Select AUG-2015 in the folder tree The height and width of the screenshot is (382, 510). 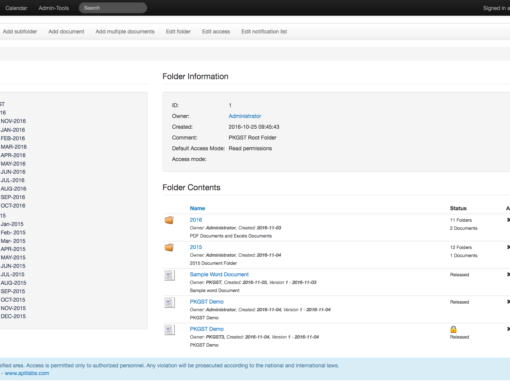click(14, 283)
